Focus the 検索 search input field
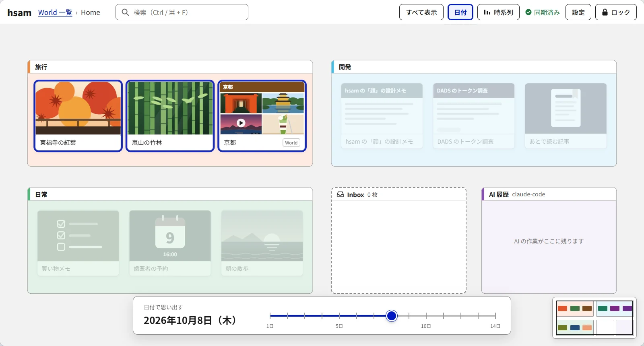The image size is (644, 346). pyautogui.click(x=182, y=12)
